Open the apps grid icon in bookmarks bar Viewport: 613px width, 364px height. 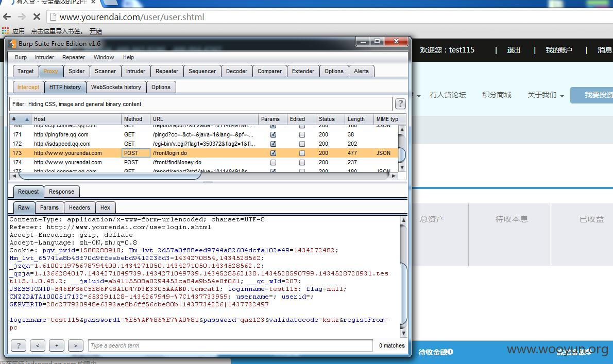coord(5,31)
